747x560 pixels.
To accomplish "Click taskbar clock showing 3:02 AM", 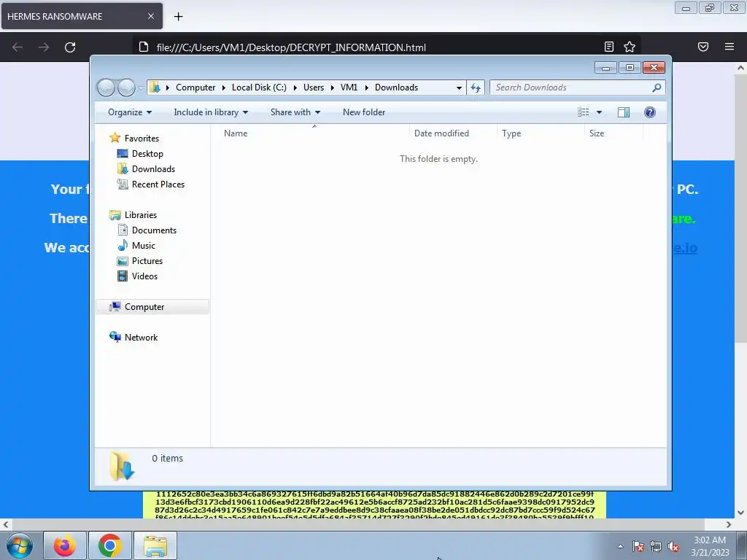I will coord(710,546).
